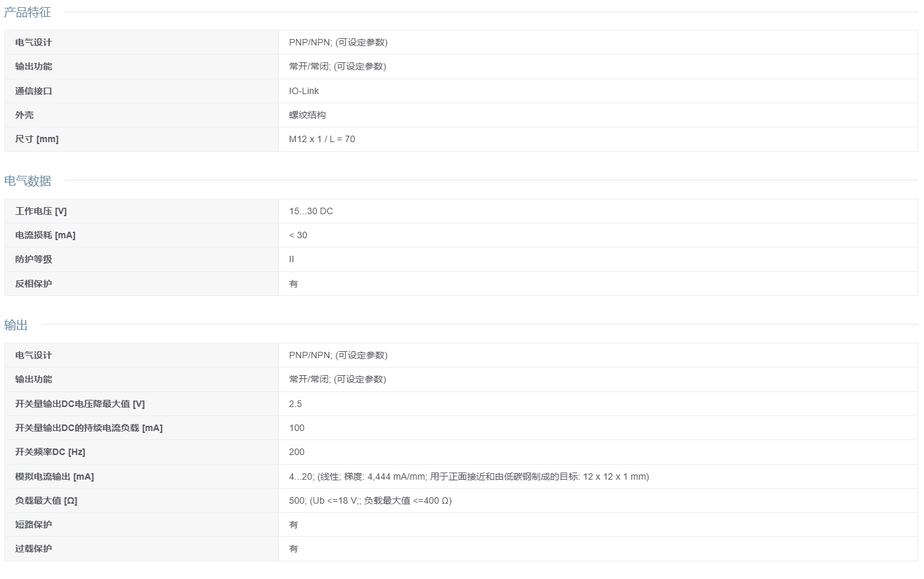Click the 开关量输出DC电压降最大值 [V] label
This screenshot has height=579, width=924.
(x=80, y=404)
